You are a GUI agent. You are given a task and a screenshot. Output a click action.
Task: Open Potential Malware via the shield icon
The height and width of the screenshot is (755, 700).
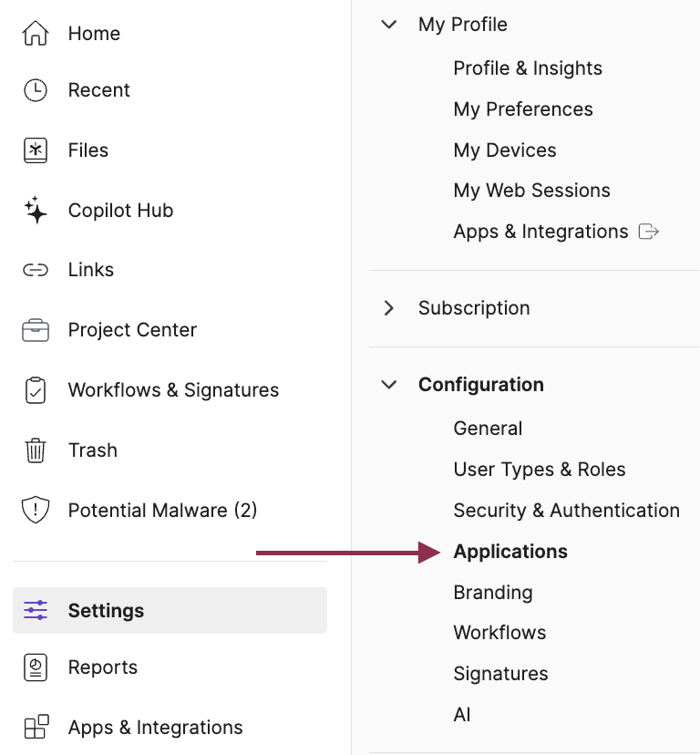(35, 510)
